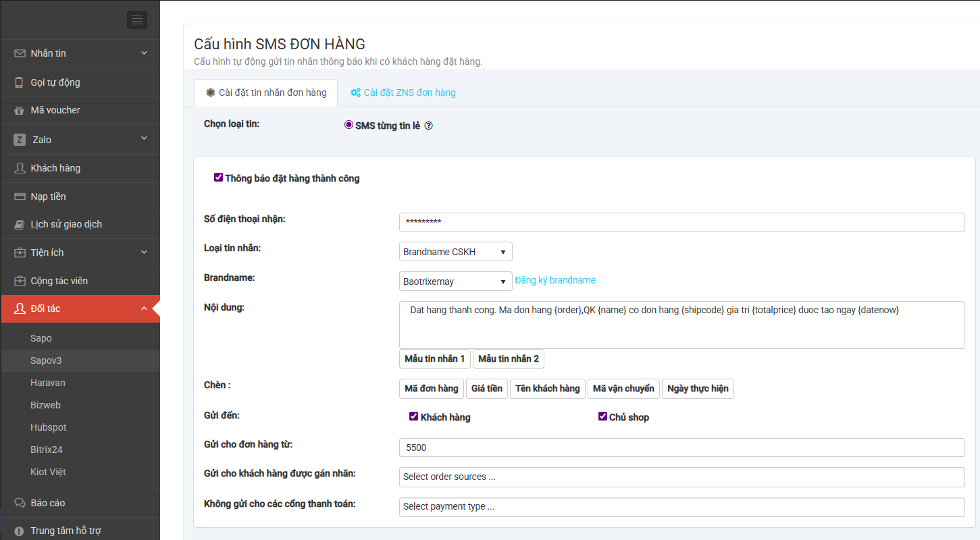Open Haravan under Đối tác menu
The height and width of the screenshot is (540, 980).
tap(48, 383)
